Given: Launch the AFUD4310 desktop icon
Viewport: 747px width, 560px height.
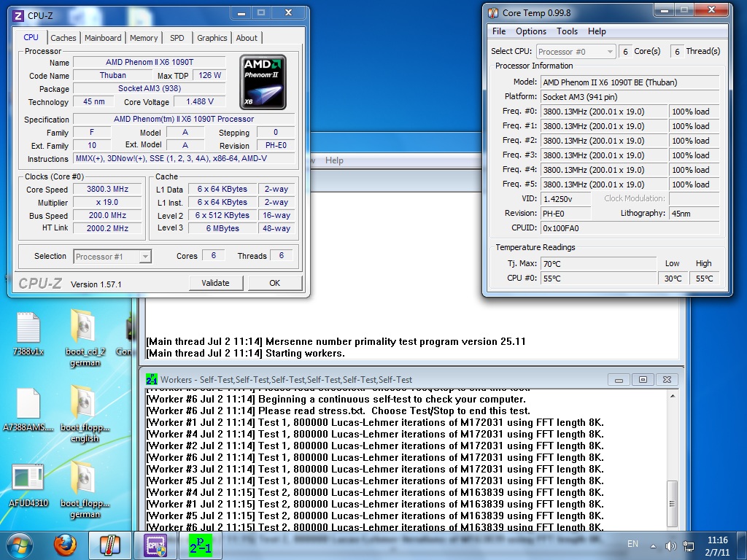Looking at the screenshot, I should (28, 486).
